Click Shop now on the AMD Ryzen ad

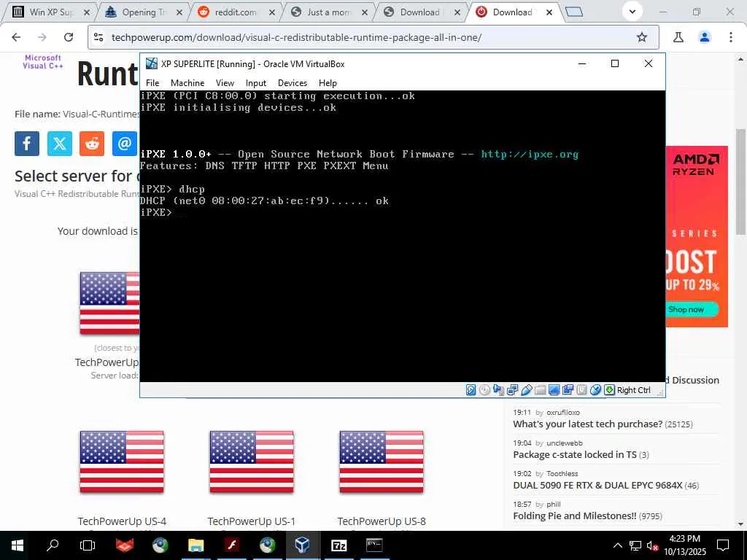[692, 309]
